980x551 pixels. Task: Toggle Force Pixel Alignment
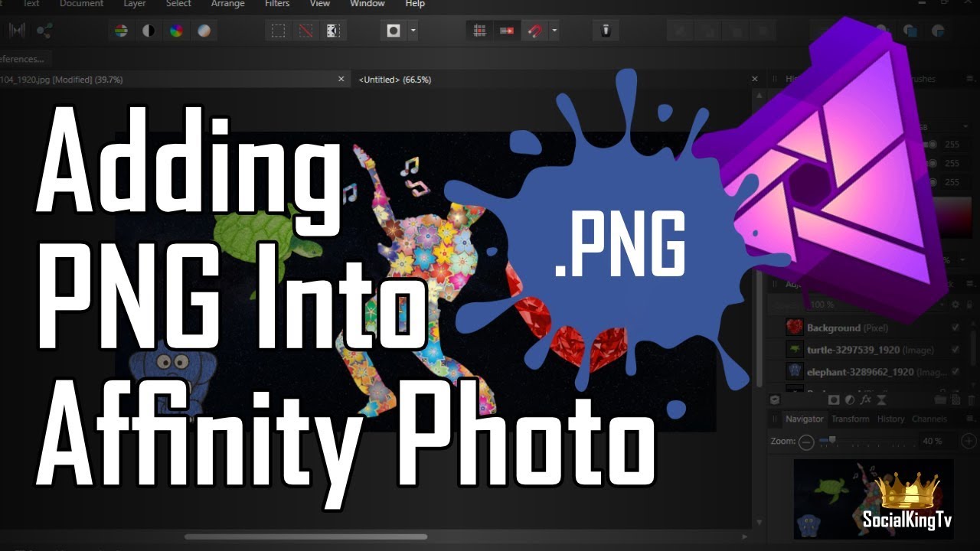(x=480, y=31)
